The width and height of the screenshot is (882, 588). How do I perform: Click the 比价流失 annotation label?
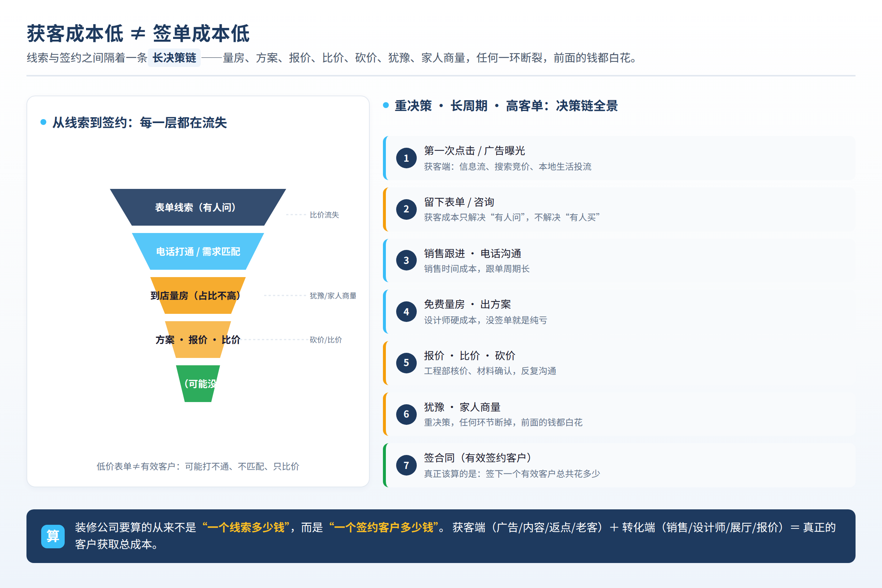(x=325, y=215)
